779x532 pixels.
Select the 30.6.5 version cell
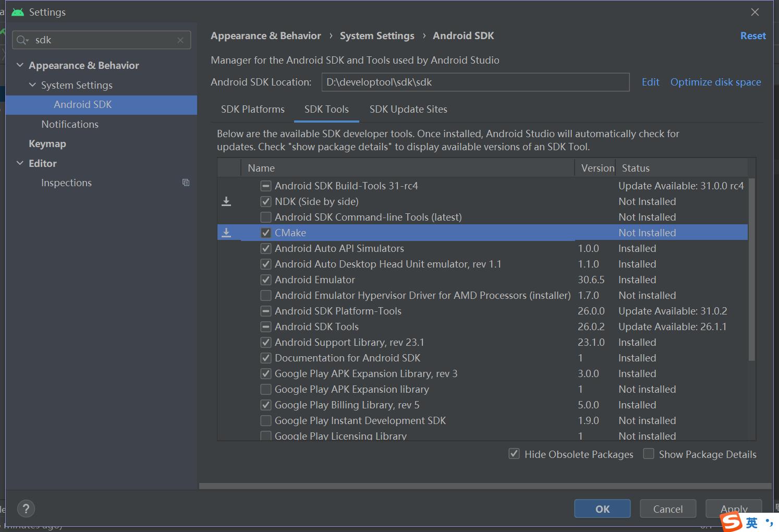pos(591,280)
